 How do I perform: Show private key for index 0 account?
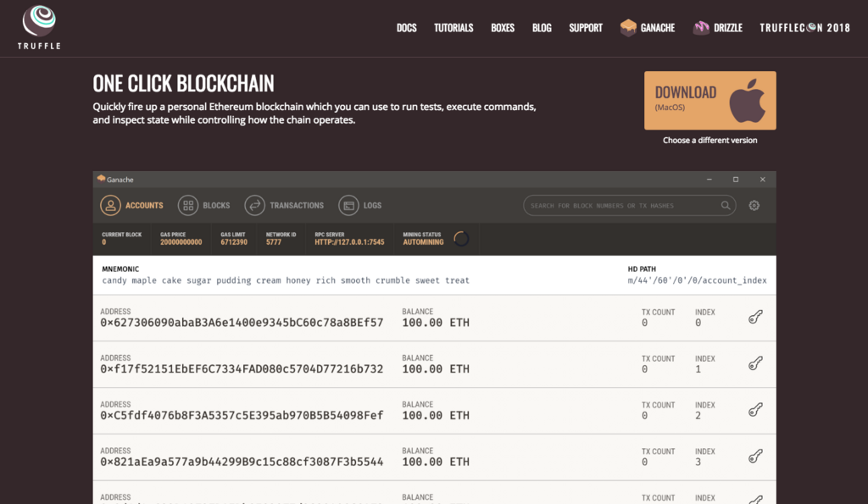755,317
